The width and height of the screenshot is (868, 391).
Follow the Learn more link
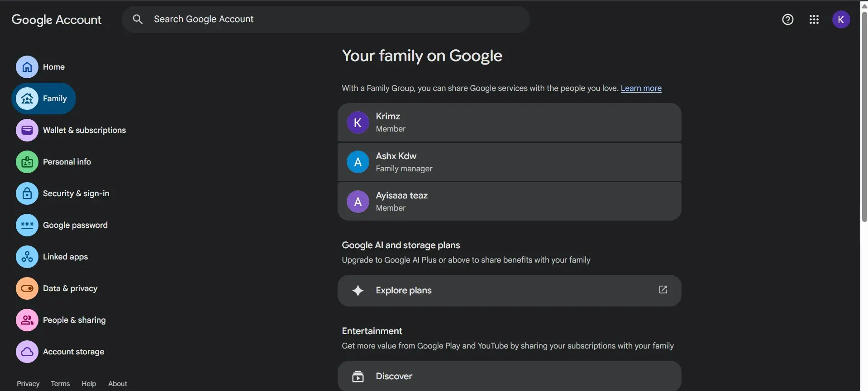click(641, 88)
